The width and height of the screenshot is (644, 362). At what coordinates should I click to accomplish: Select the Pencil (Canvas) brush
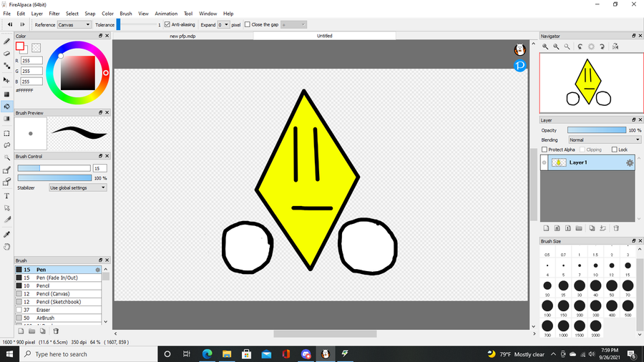tap(59, 294)
